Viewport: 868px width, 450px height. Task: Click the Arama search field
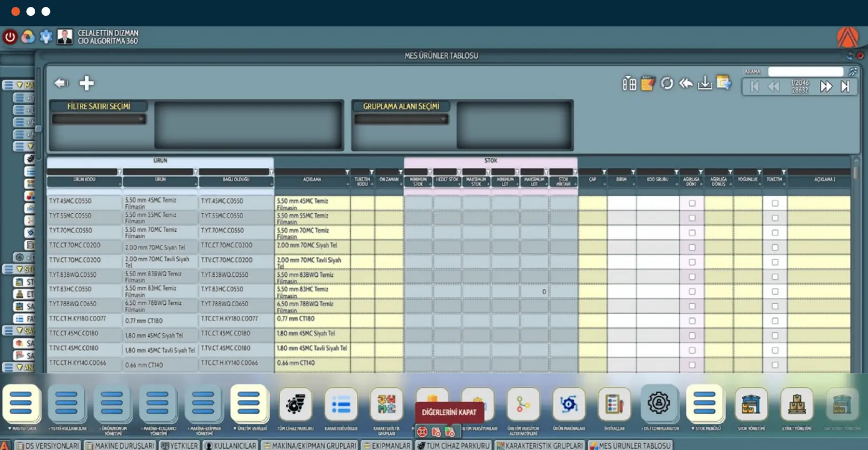pos(805,72)
